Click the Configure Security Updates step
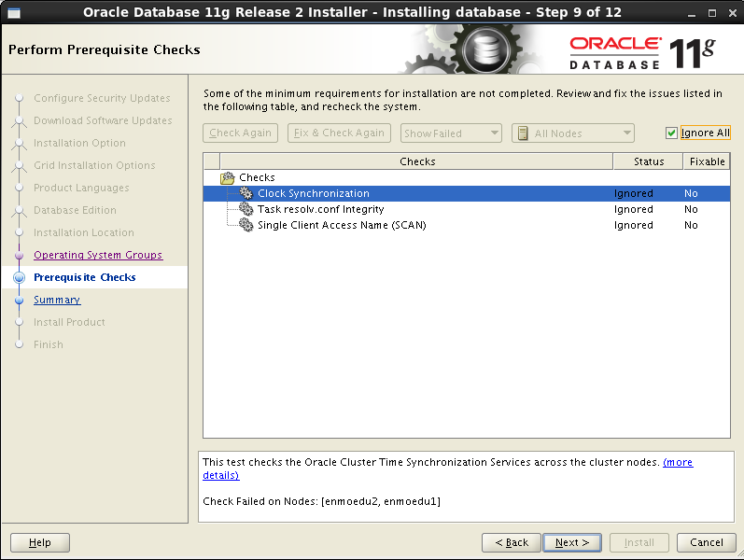This screenshot has width=744, height=560. pos(102,98)
